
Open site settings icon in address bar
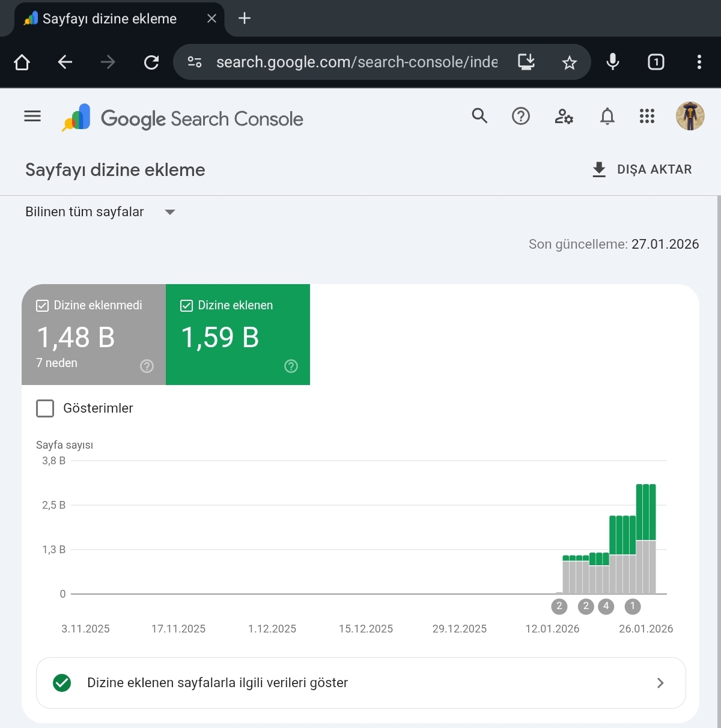pyautogui.click(x=195, y=62)
